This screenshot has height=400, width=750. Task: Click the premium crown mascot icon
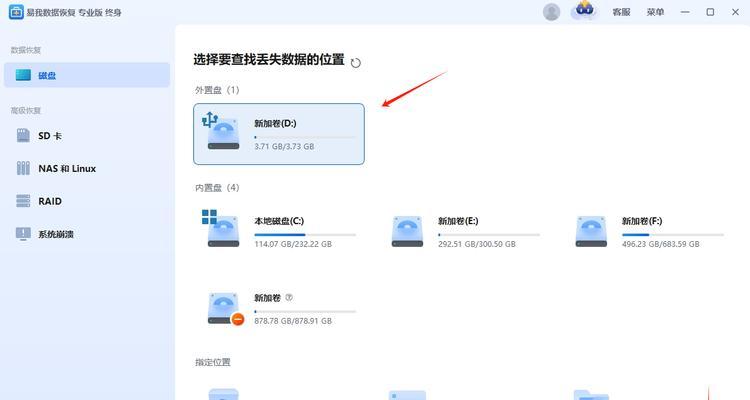pyautogui.click(x=585, y=11)
